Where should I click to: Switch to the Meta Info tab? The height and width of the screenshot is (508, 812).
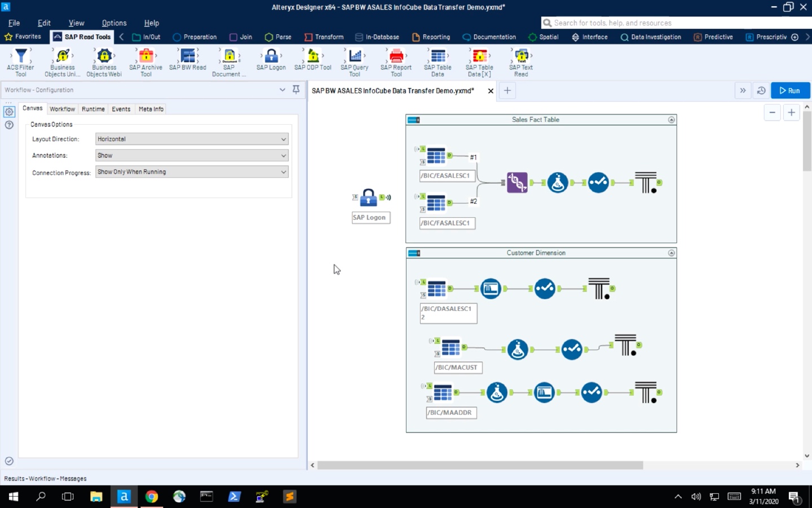(151, 109)
